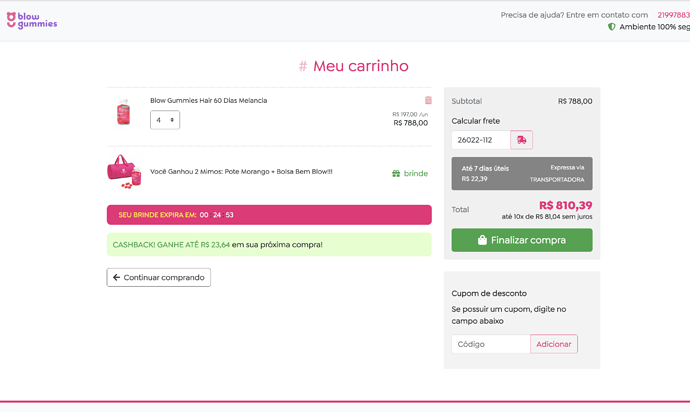This screenshot has width=690, height=412.
Task: Open the Blow Gummies Hair watermelon thumbnail
Action: click(x=124, y=112)
